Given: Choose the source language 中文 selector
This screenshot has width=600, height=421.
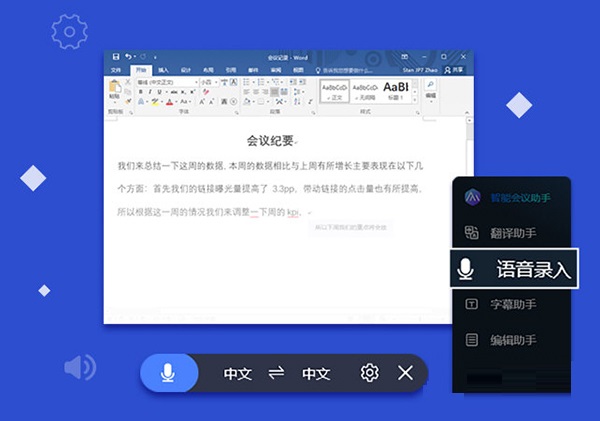Looking at the screenshot, I should [237, 373].
